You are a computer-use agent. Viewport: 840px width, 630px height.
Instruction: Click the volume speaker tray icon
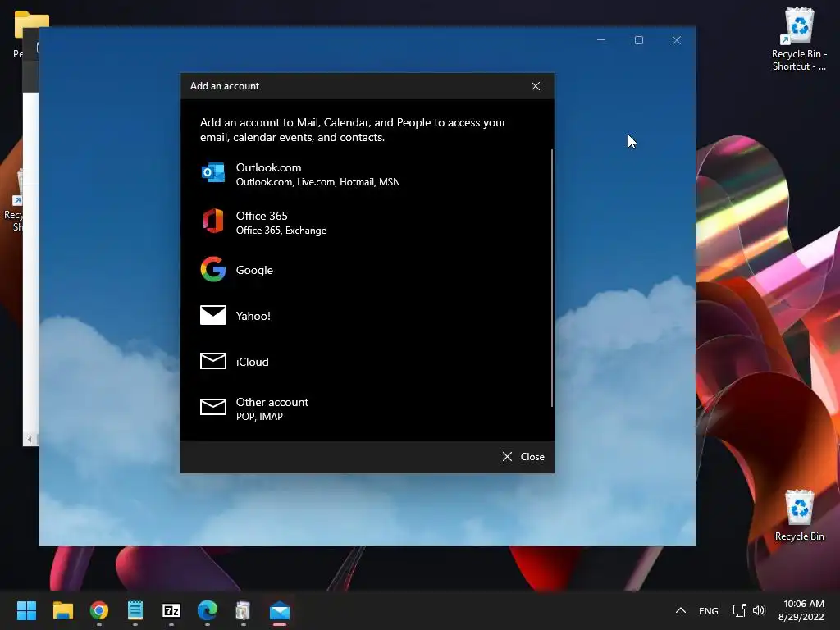point(759,610)
